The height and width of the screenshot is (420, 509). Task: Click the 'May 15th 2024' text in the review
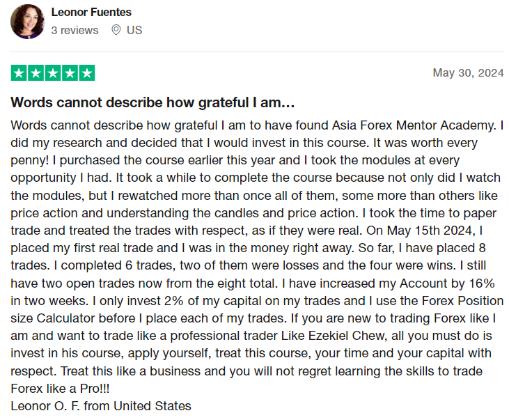[x=430, y=231]
